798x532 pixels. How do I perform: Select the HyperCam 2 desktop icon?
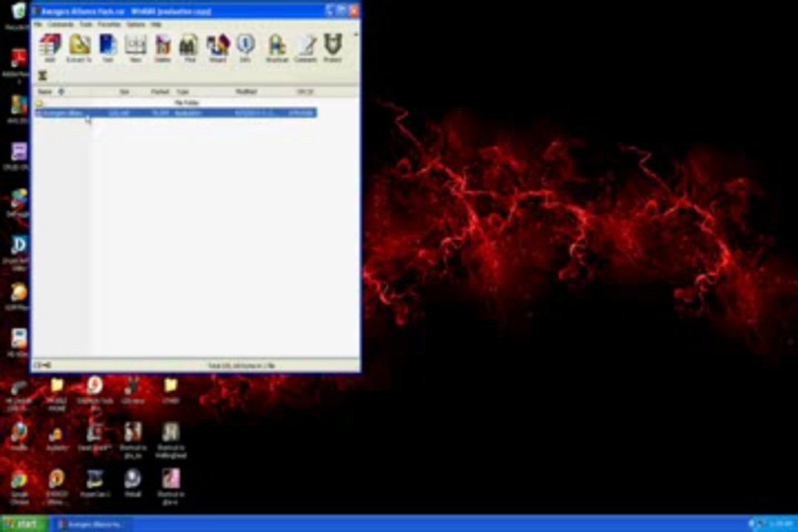(94, 484)
